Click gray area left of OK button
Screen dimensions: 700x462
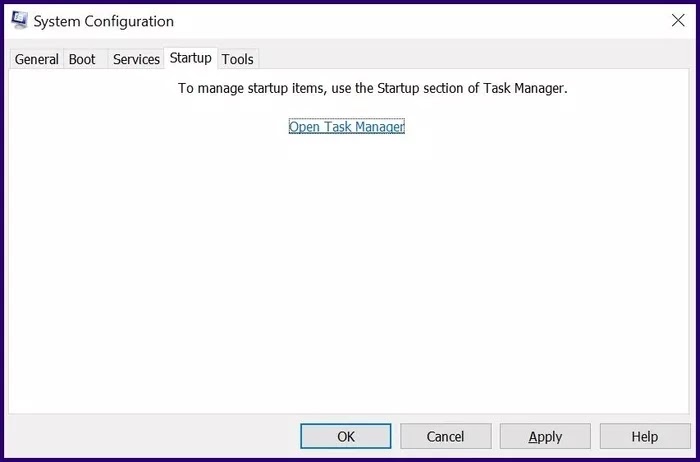point(152,436)
